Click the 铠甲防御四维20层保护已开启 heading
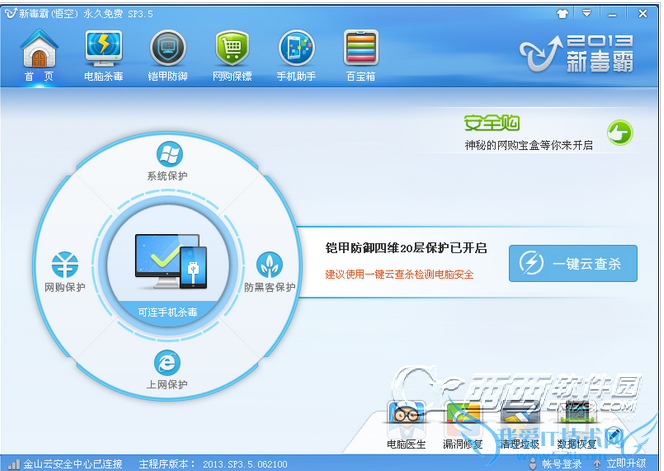Image resolution: width=664 pixels, height=471 pixels. 406,248
